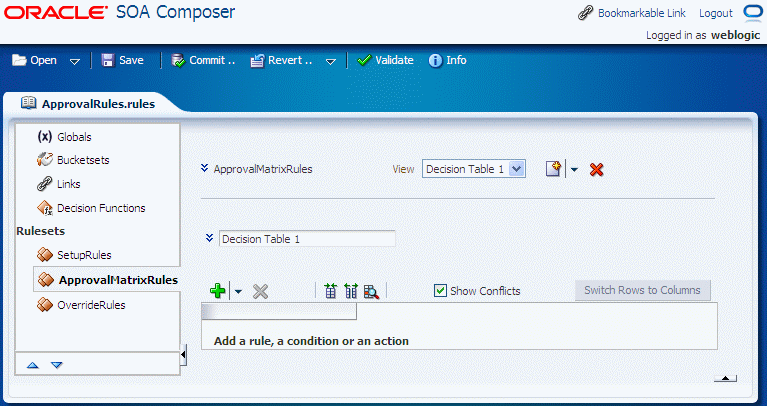Open Links in the sidebar

[x=68, y=184]
